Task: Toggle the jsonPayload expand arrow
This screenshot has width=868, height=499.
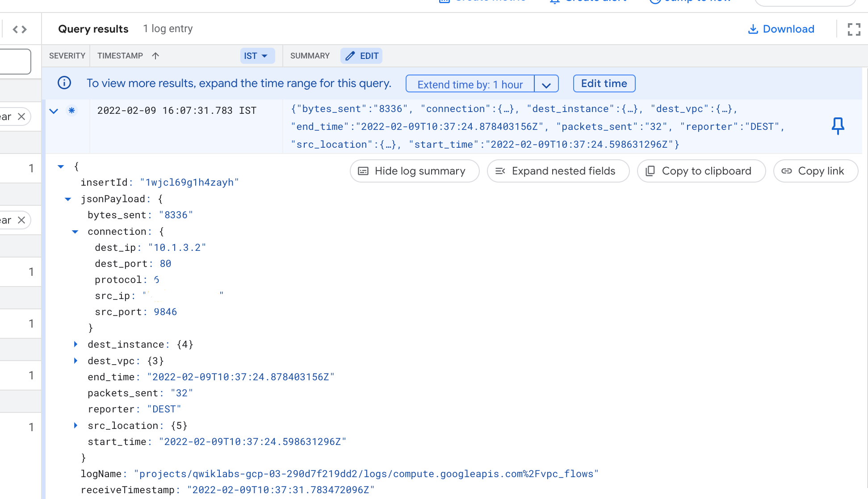Action: point(68,198)
